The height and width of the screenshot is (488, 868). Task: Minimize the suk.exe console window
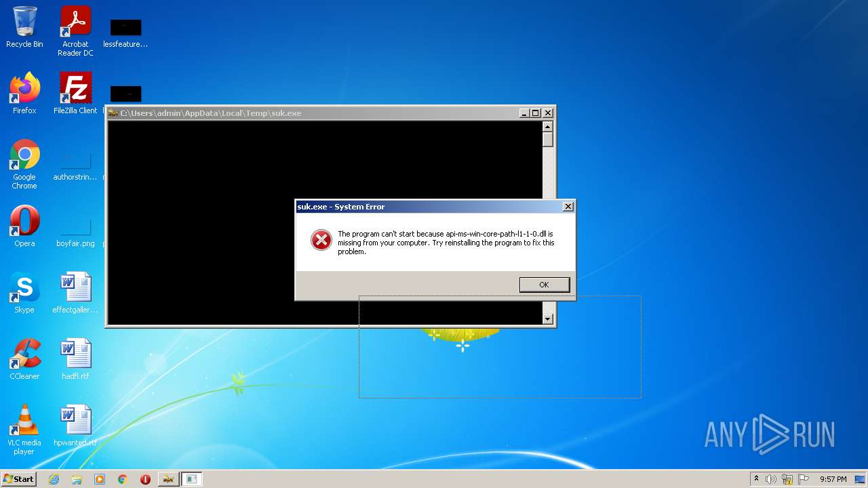pyautogui.click(x=524, y=113)
